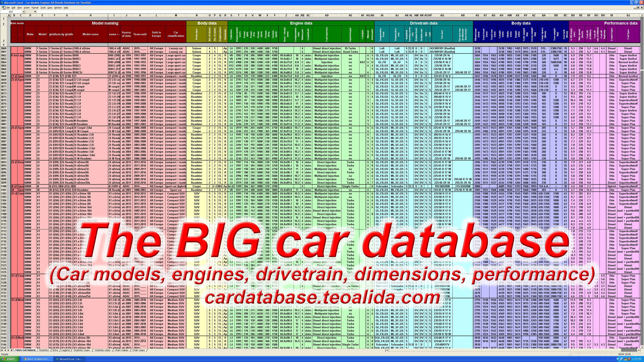Select column AD header
Image resolution: width=644 pixels, height=362 pixels.
(x=326, y=15)
